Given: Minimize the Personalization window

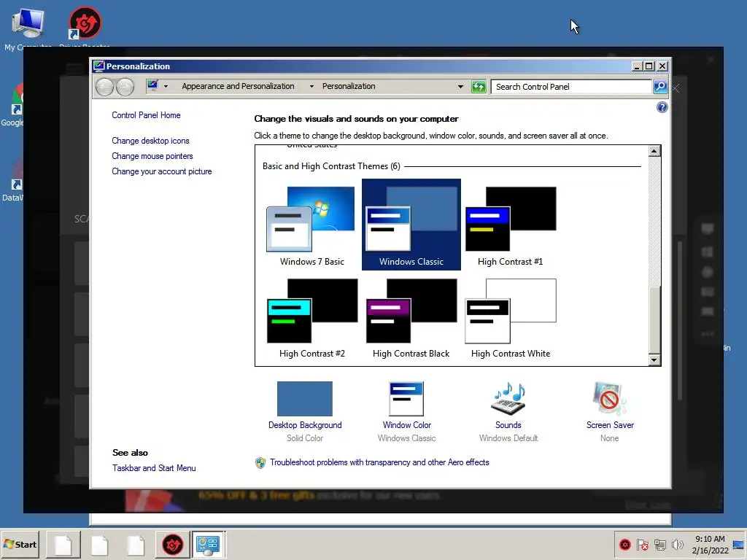Looking at the screenshot, I should point(636,66).
